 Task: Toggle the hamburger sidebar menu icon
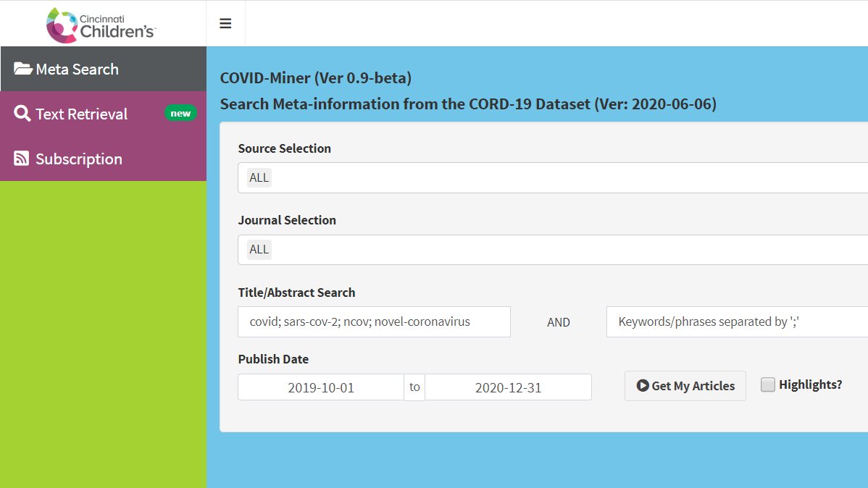coord(225,23)
